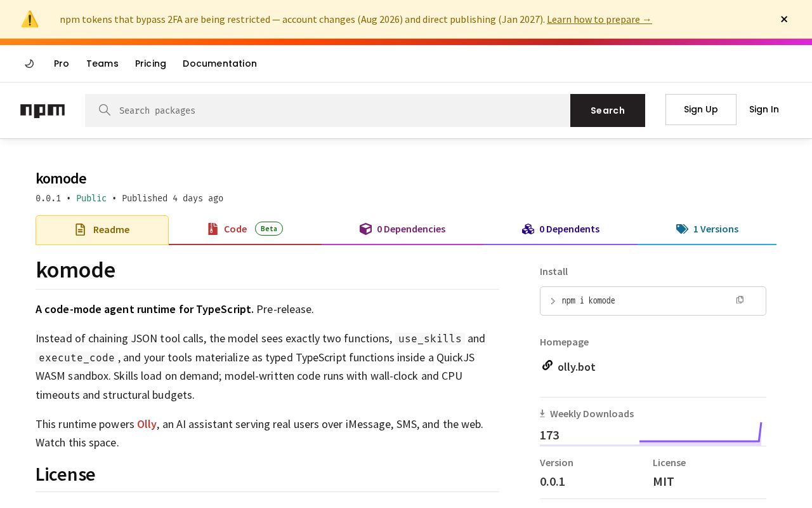Click the Readme file icon
Image resolution: width=812 pixels, height=508 pixels.
pyautogui.click(x=80, y=230)
